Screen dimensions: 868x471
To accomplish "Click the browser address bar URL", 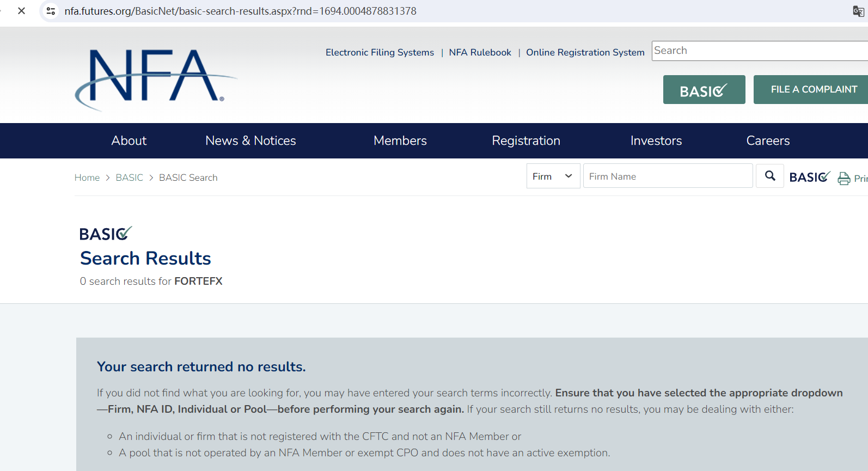I will click(241, 11).
